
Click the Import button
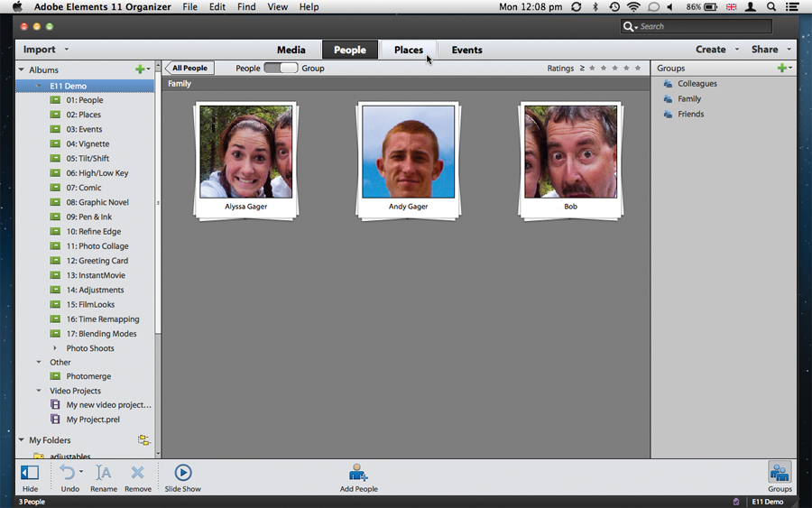pyautogui.click(x=39, y=50)
